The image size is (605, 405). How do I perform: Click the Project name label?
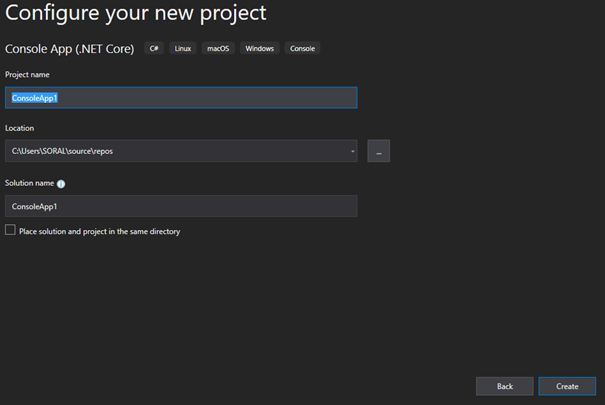(27, 74)
